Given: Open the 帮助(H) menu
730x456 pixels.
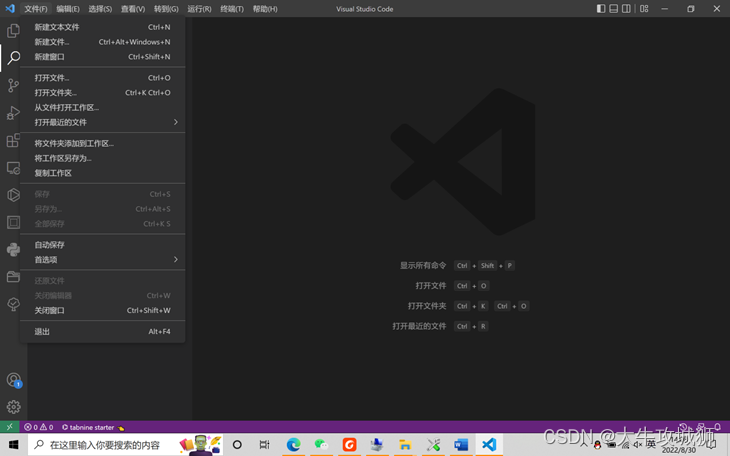Looking at the screenshot, I should [x=265, y=9].
